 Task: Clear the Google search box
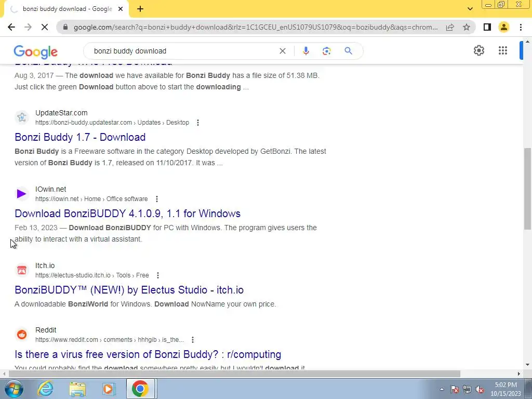coord(282,51)
